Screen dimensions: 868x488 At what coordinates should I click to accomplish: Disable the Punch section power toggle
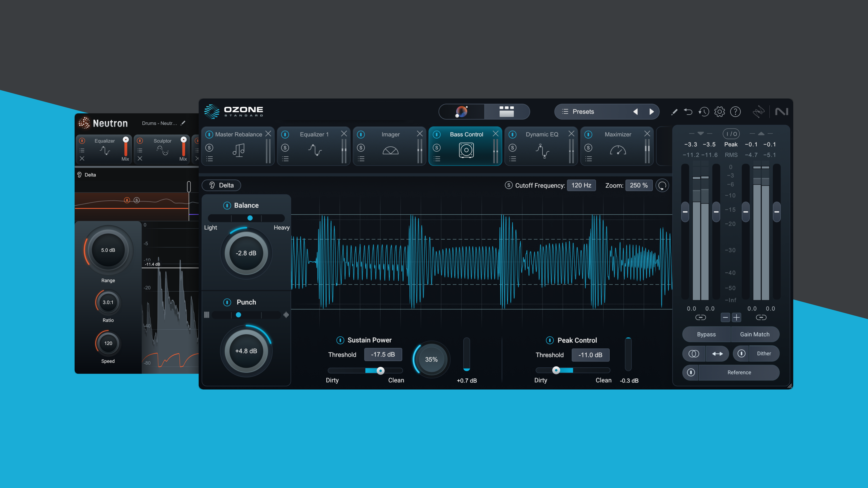pos(227,302)
